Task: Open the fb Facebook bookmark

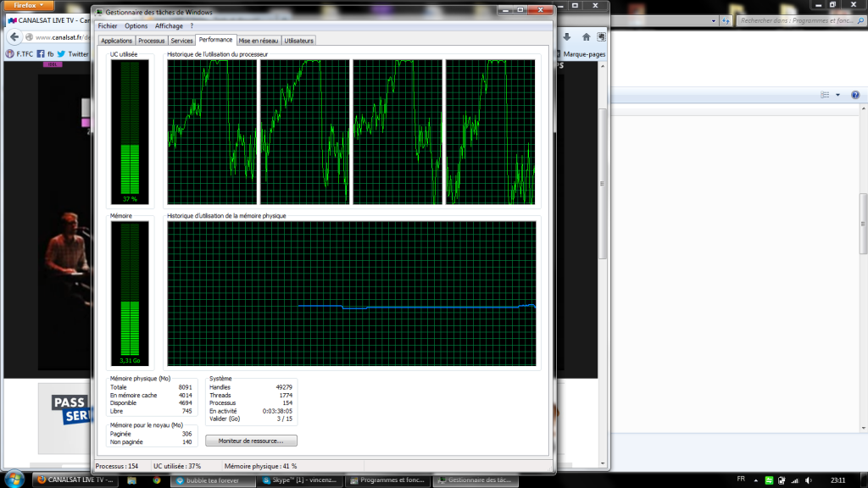Action: (x=45, y=54)
